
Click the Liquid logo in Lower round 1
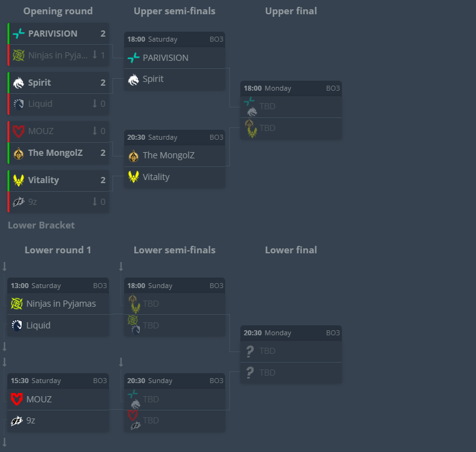pyautogui.click(x=17, y=325)
